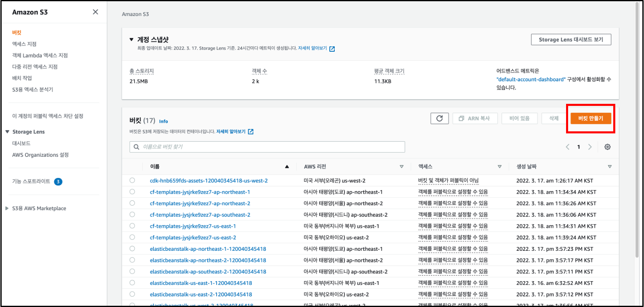Click the search magnifier icon

[137, 147]
